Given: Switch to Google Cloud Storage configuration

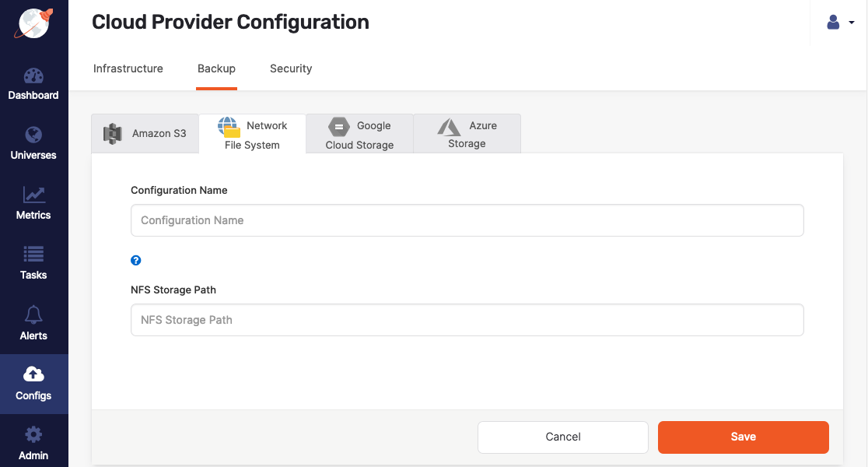Looking at the screenshot, I should point(359,133).
